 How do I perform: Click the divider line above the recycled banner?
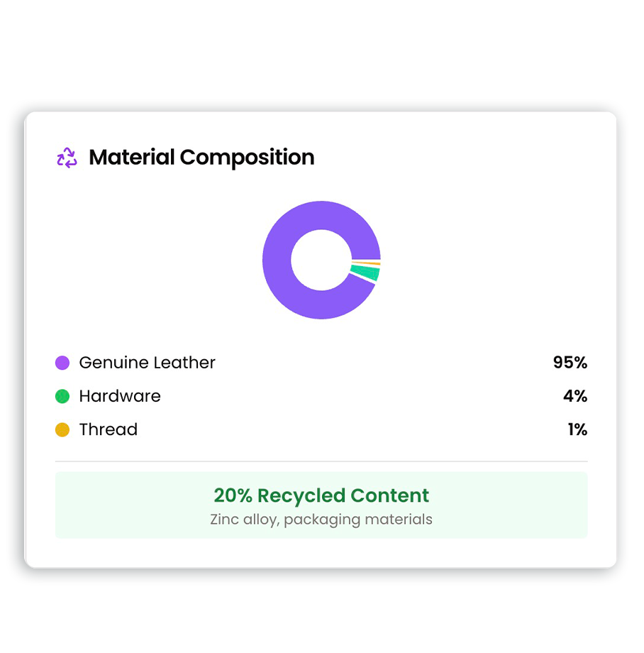click(x=321, y=461)
